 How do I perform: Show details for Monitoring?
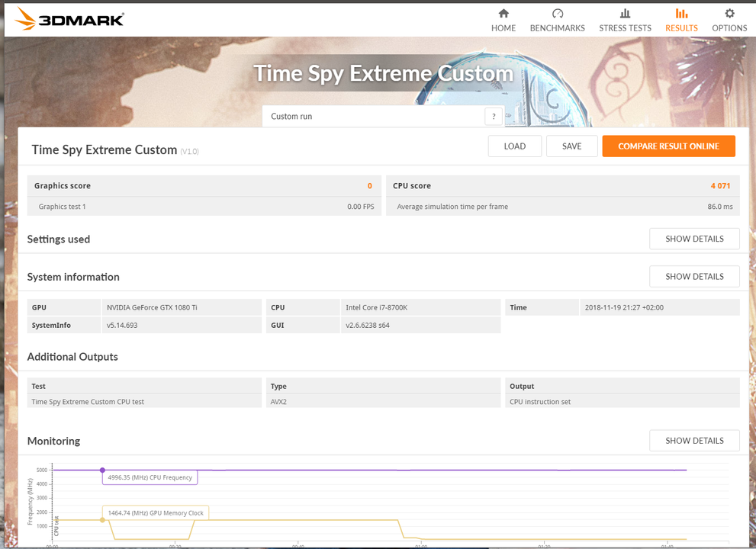(x=694, y=441)
